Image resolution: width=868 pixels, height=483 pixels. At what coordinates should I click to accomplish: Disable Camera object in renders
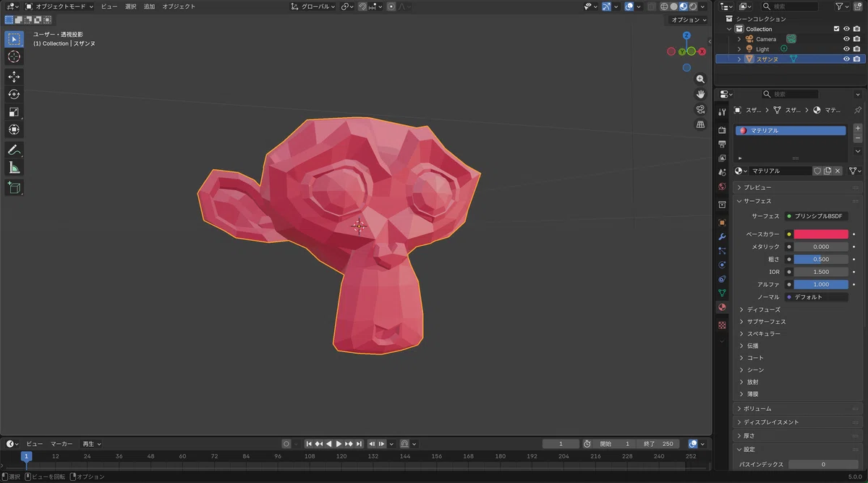pos(856,39)
